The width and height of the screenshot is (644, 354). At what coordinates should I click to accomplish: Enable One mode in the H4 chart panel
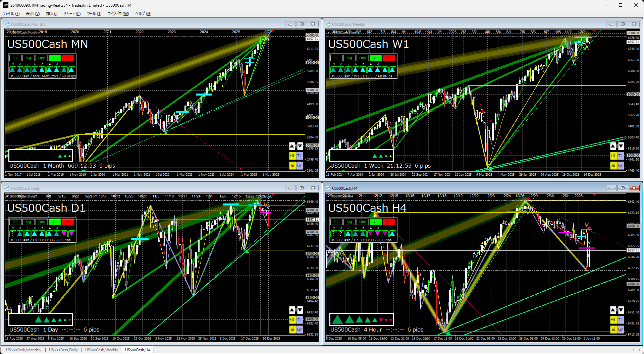pos(363,222)
